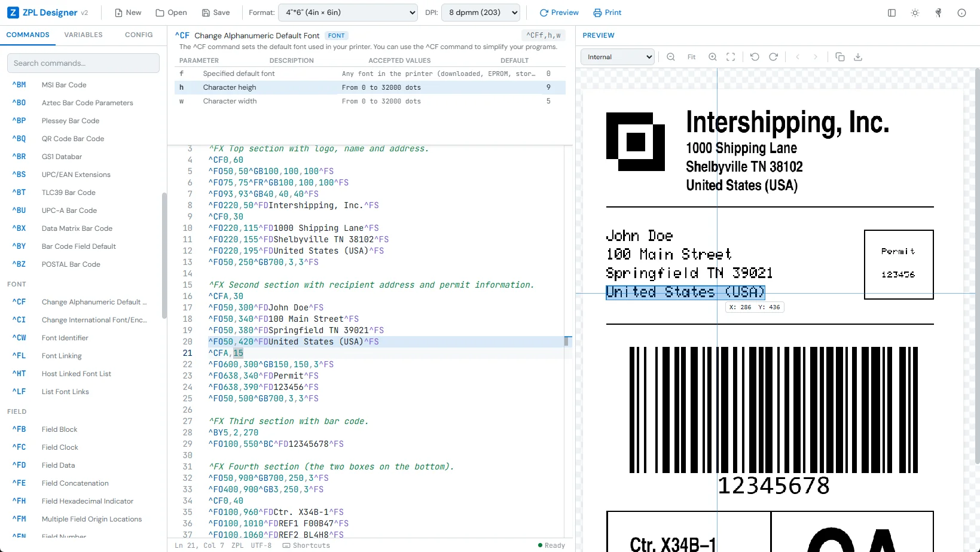Open the Internal renderer dropdown
The image size is (980, 552).
[617, 57]
